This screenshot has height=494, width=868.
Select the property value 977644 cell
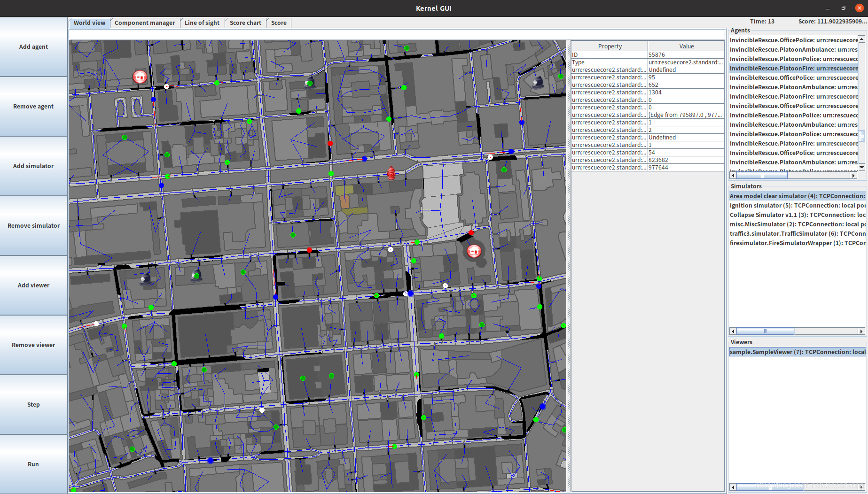point(686,168)
